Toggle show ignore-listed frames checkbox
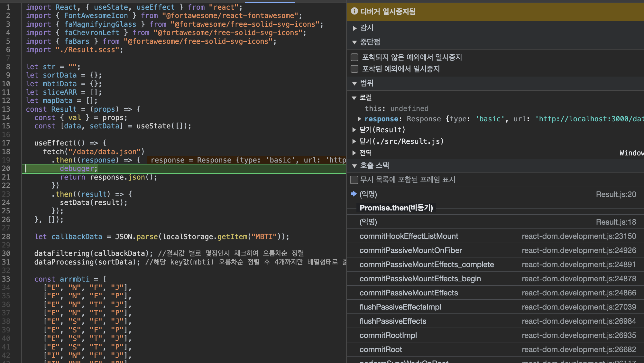644x363 pixels. pyautogui.click(x=354, y=180)
